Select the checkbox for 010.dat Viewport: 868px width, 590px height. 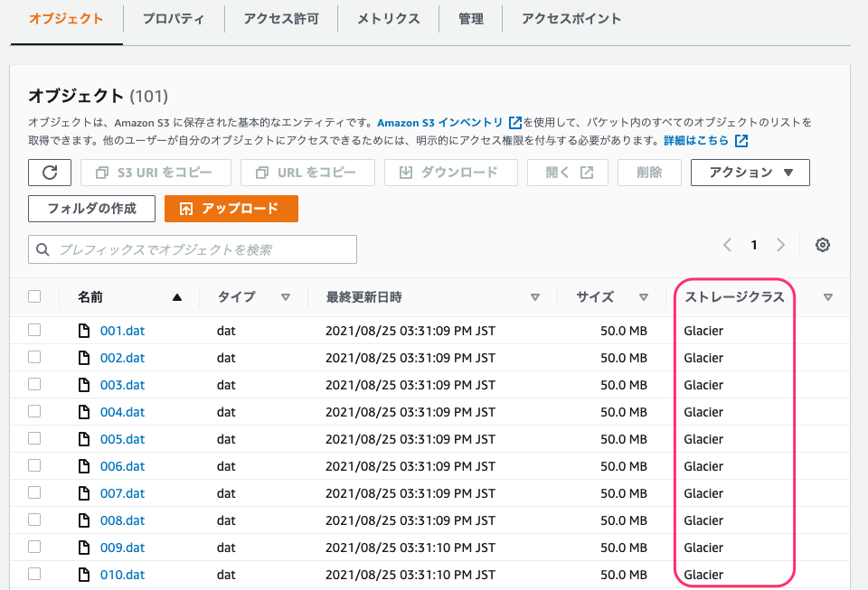[x=34, y=574]
